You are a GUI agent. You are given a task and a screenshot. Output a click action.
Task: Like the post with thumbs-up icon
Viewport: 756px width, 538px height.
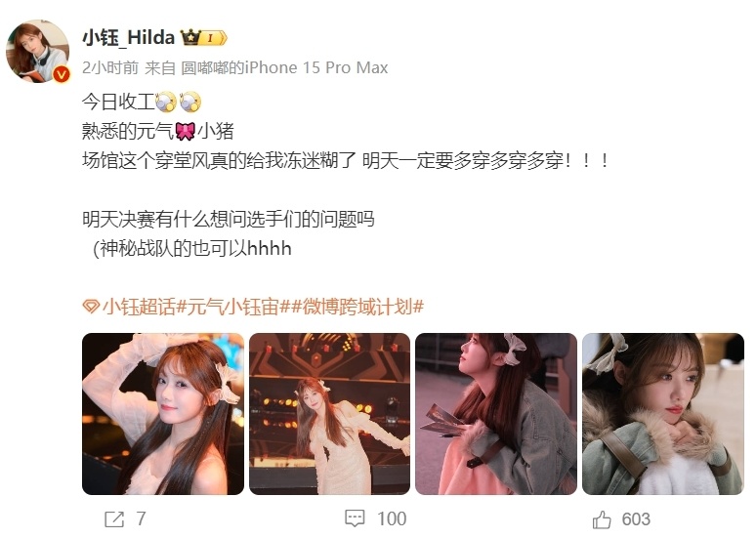pos(602,519)
